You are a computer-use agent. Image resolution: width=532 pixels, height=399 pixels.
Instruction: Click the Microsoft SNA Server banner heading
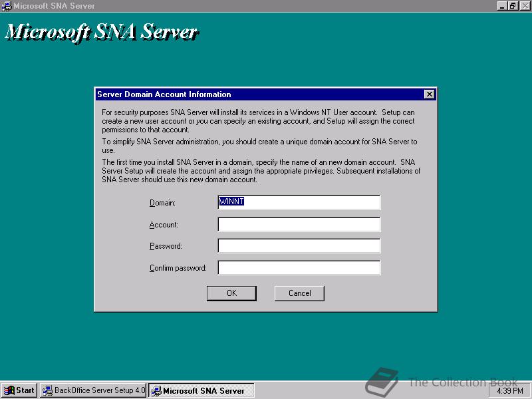click(x=102, y=32)
